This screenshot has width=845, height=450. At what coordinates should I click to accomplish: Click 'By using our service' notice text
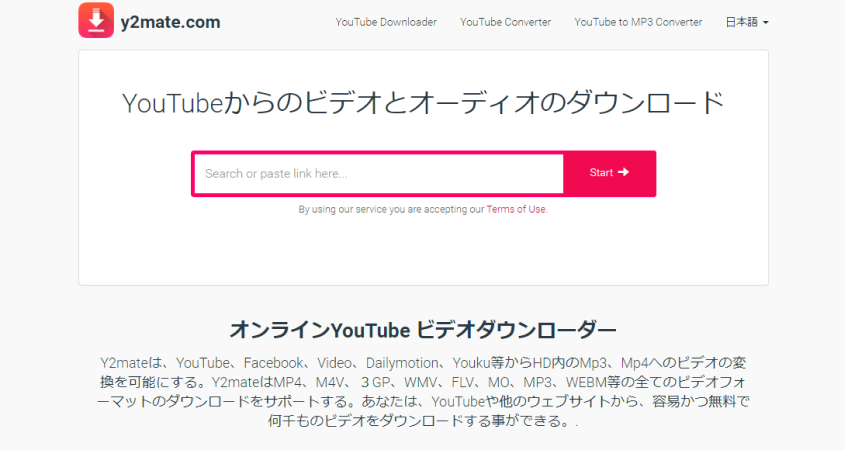(423, 209)
